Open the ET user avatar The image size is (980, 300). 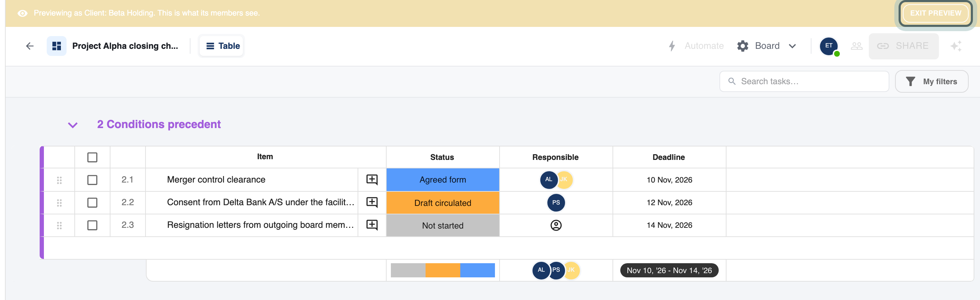click(828, 46)
